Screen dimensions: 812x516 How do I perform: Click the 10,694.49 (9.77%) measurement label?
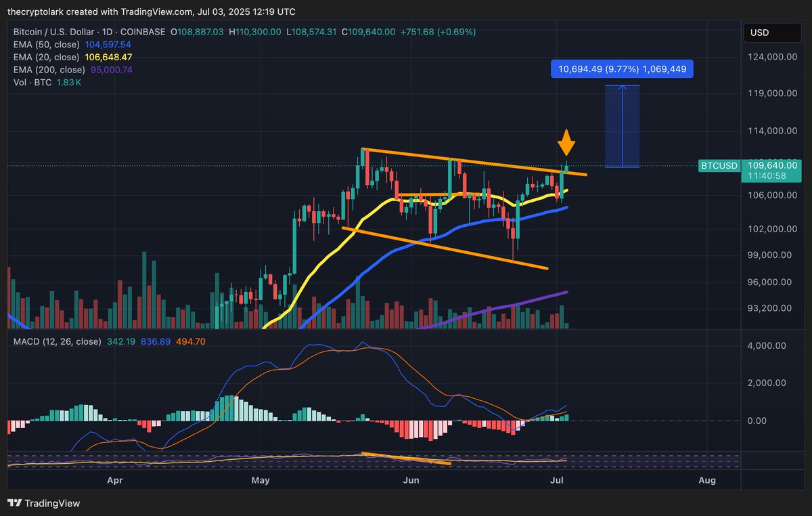(623, 68)
